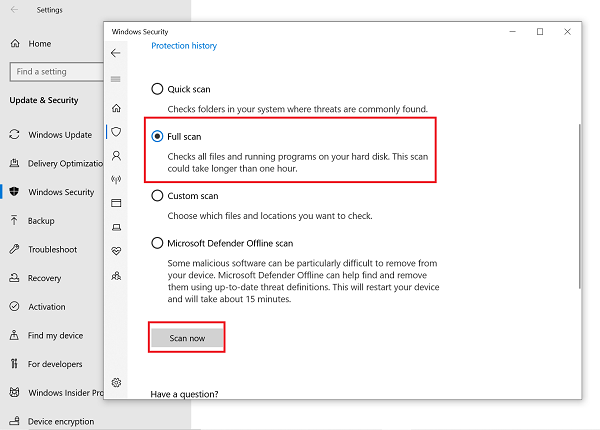The width and height of the screenshot is (600, 430).
Task: Open Firewall & network protection icon
Action: pyautogui.click(x=116, y=180)
